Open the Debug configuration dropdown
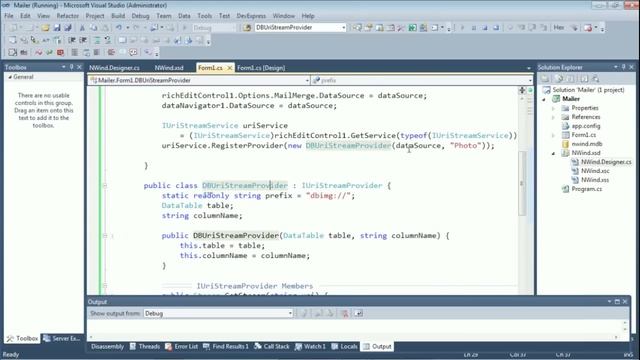 [214, 28]
